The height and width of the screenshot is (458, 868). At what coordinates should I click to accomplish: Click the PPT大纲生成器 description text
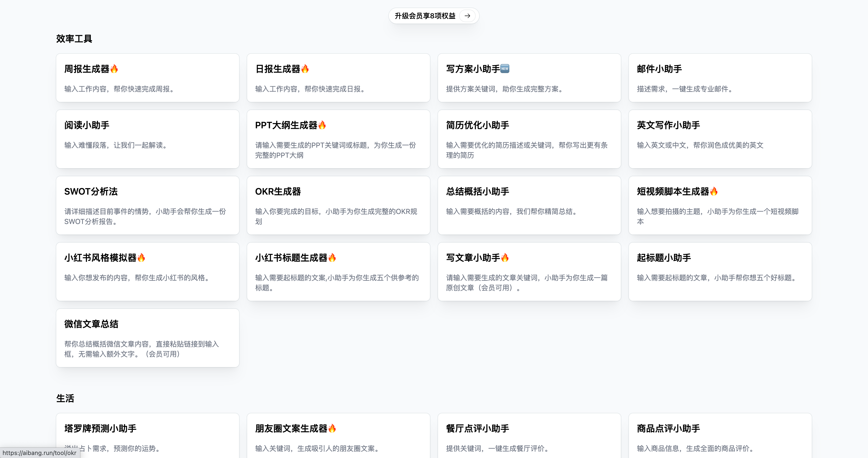click(x=336, y=150)
